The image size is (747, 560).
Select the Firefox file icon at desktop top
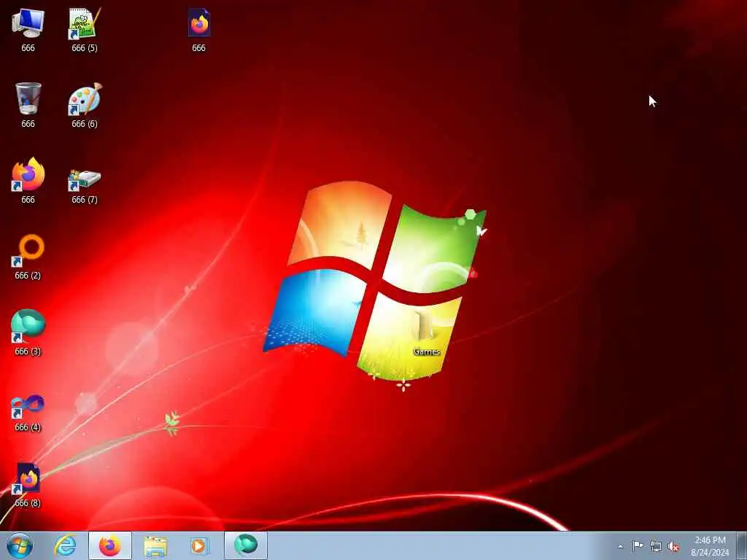[x=198, y=30]
